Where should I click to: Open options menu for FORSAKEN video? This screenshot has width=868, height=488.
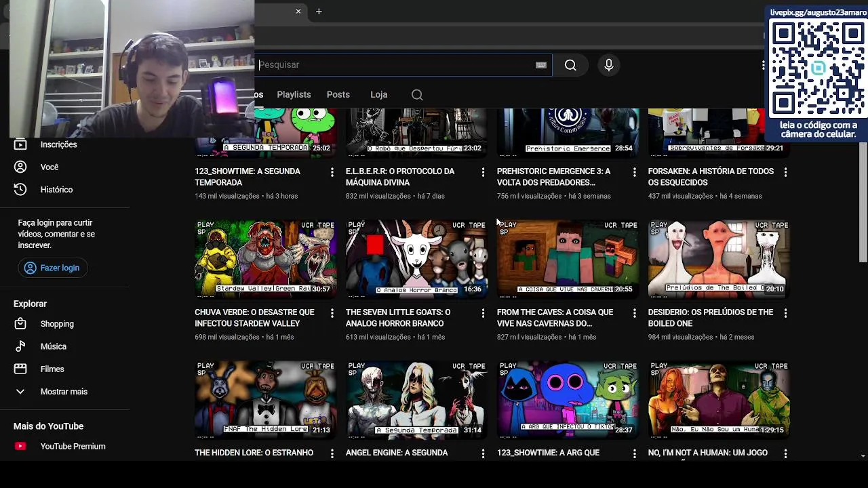click(x=785, y=173)
